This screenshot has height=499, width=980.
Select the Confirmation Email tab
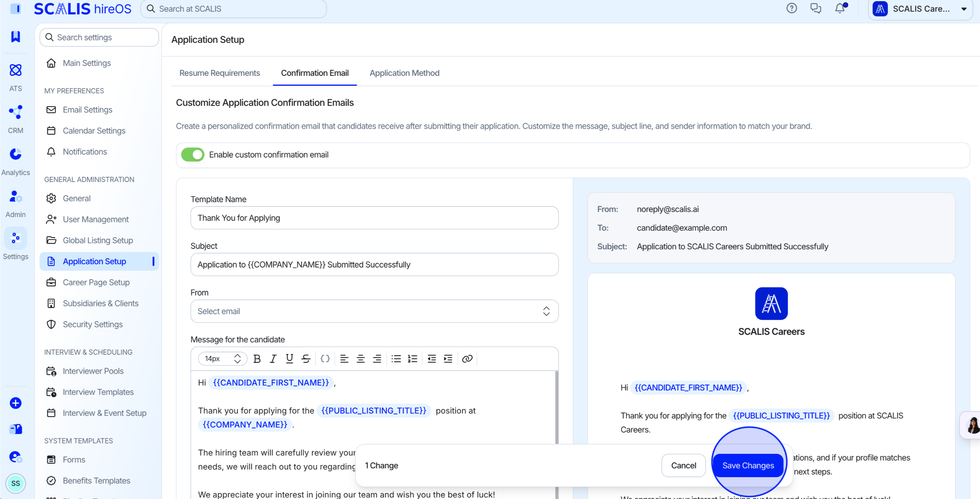[315, 73]
